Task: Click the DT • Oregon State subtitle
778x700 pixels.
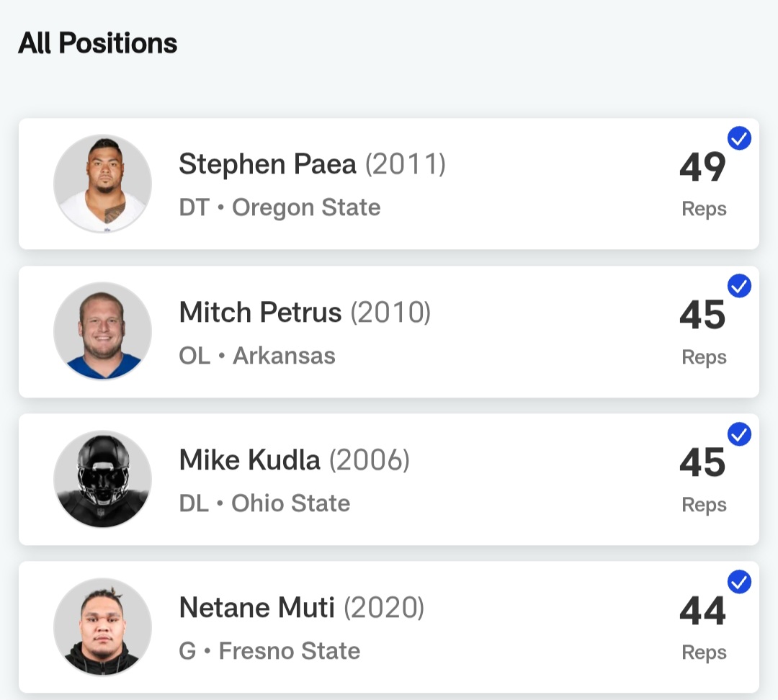Action: [x=280, y=207]
